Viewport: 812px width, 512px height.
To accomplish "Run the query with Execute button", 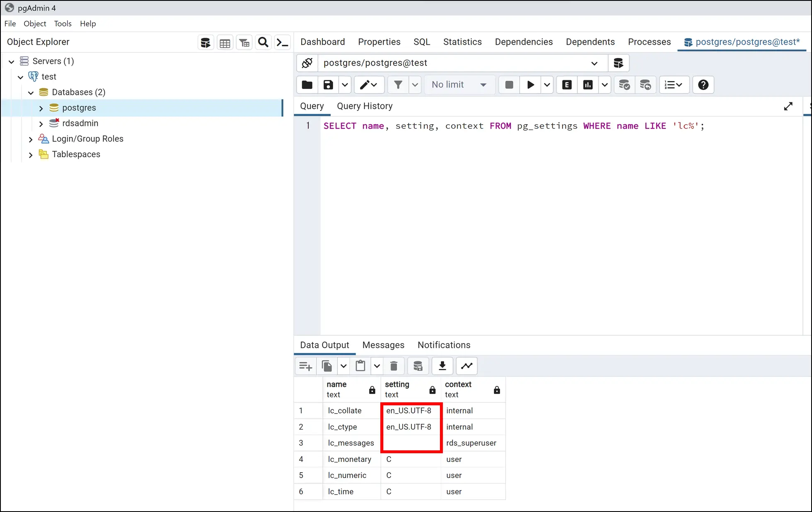I will pos(530,85).
